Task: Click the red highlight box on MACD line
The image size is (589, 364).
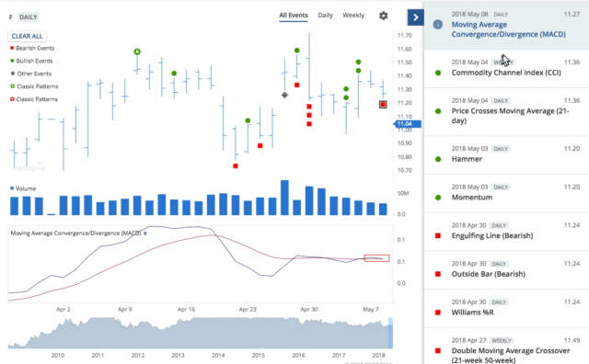Action: pyautogui.click(x=376, y=258)
